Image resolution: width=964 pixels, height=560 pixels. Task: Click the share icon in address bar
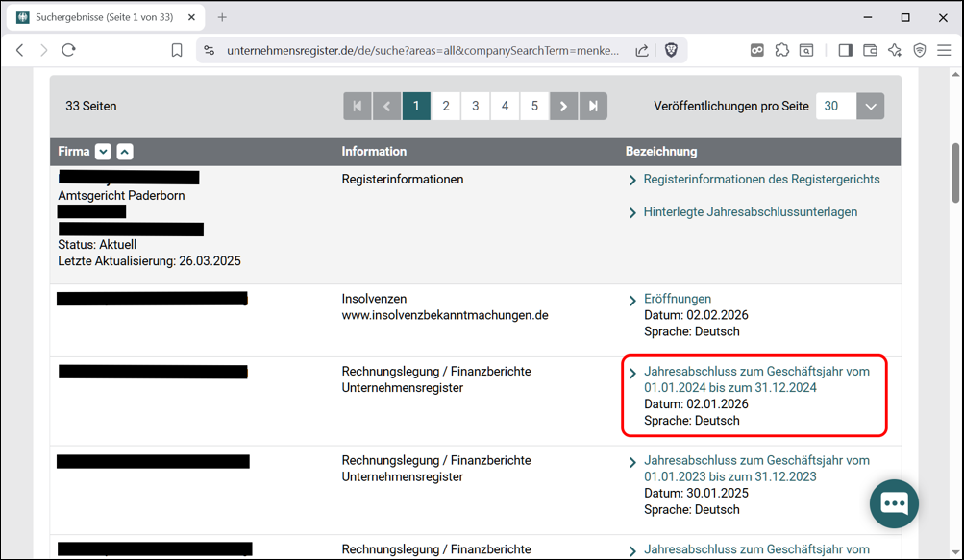pyautogui.click(x=641, y=51)
